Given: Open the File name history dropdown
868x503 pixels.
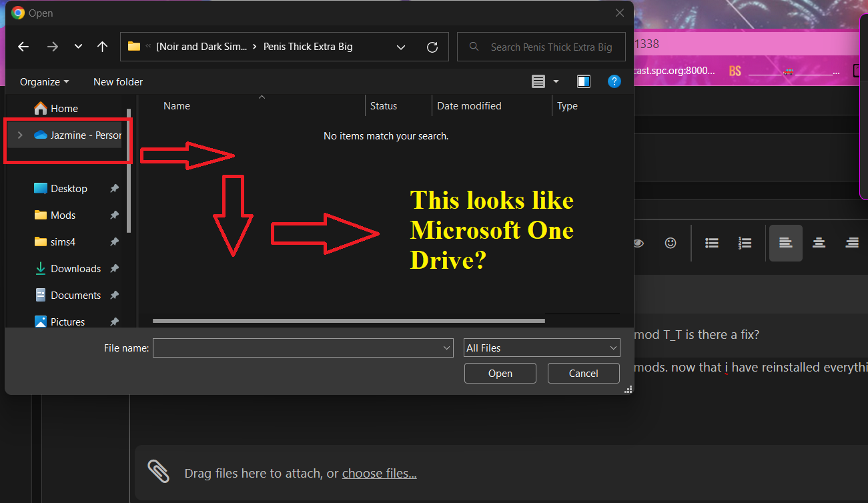Looking at the screenshot, I should 447,348.
